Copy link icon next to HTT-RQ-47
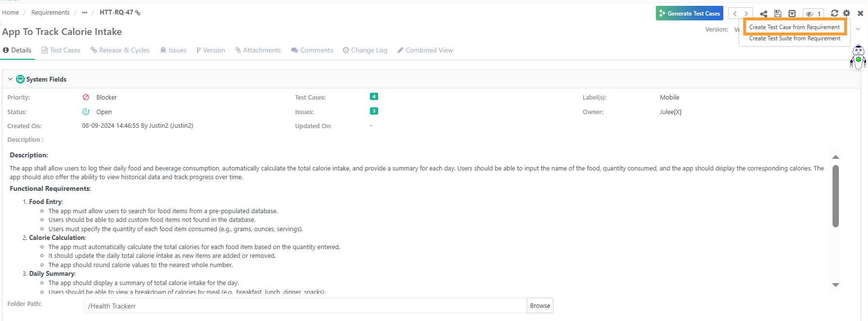Image resolution: width=868 pixels, height=321 pixels. tap(138, 13)
